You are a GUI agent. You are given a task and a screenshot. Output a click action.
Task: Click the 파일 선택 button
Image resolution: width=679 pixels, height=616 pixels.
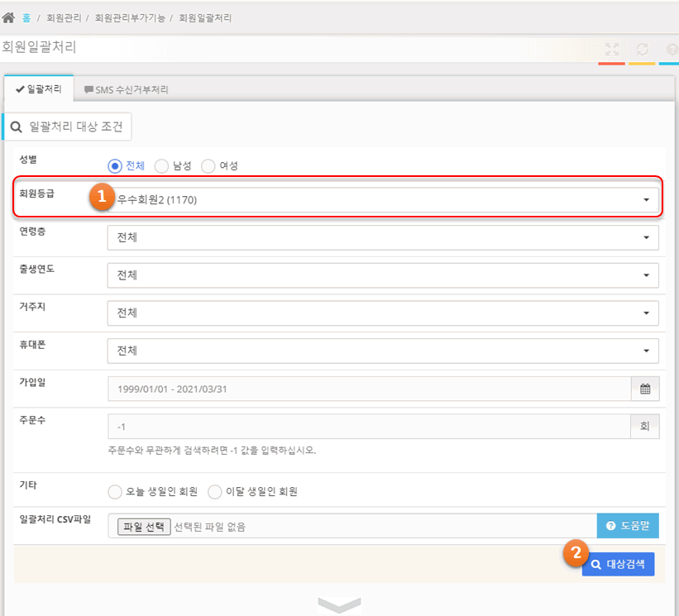144,527
